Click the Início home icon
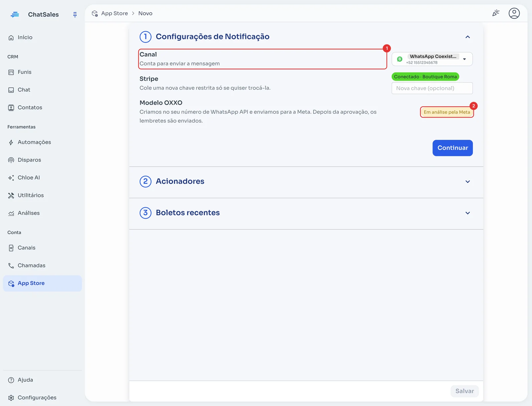Viewport: 532px width, 406px height. pos(11,38)
